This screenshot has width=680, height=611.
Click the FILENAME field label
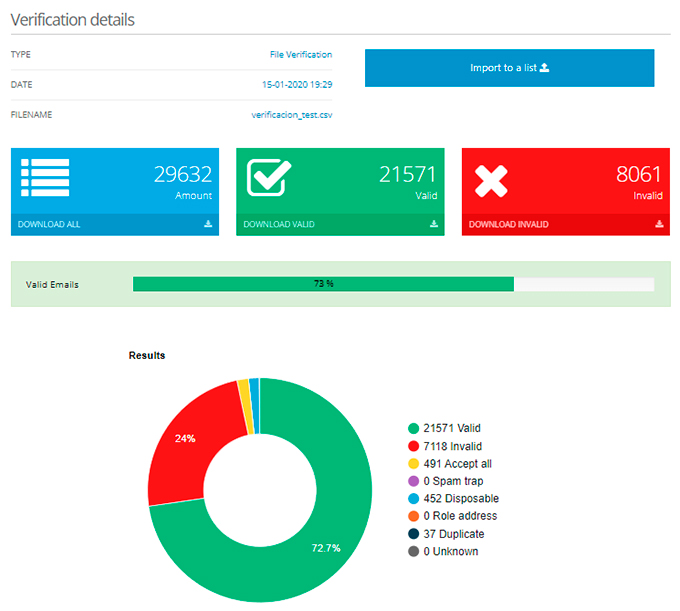31,115
